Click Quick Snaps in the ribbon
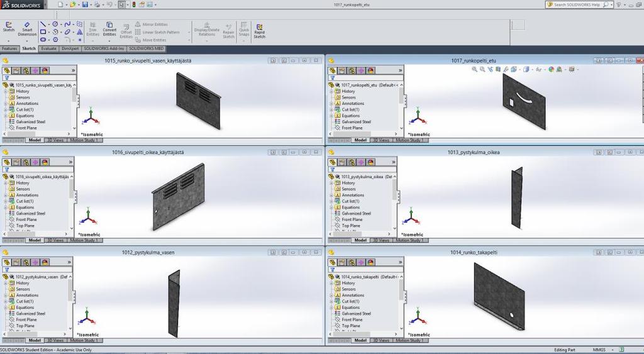 click(244, 29)
